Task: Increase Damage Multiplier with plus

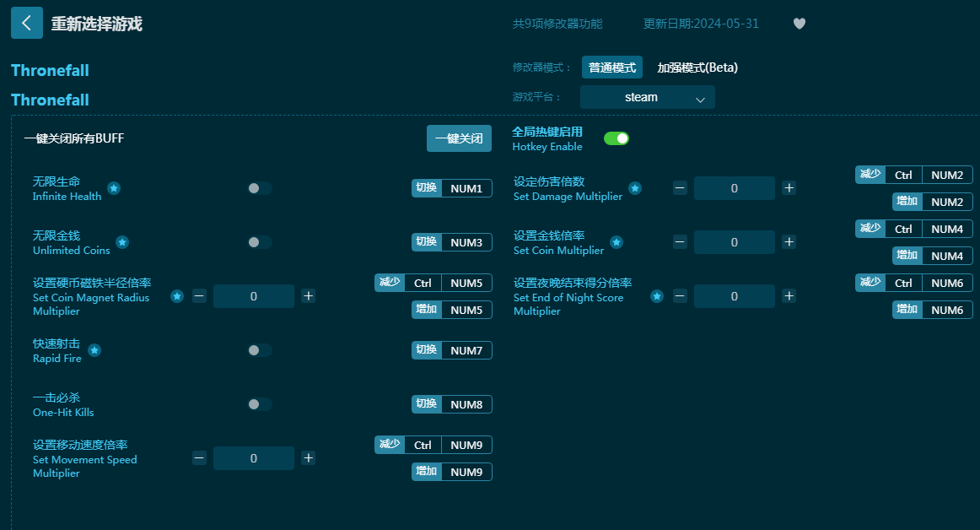Action: click(x=789, y=187)
